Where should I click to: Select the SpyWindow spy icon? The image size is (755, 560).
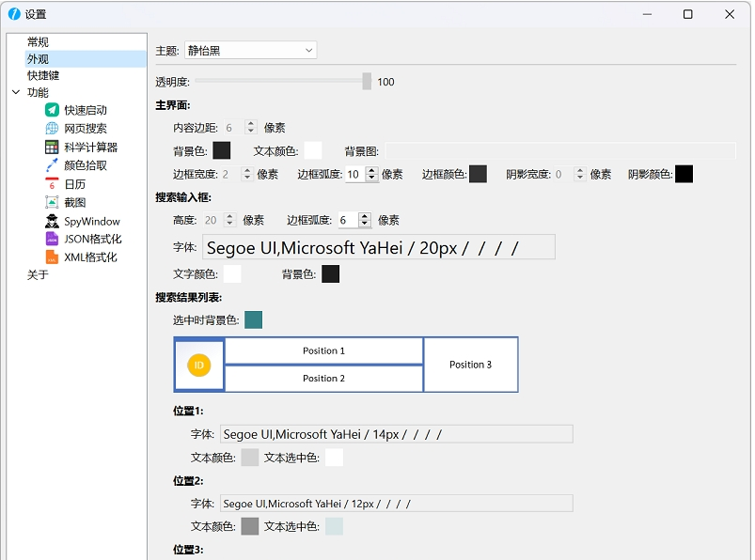pyautogui.click(x=52, y=221)
